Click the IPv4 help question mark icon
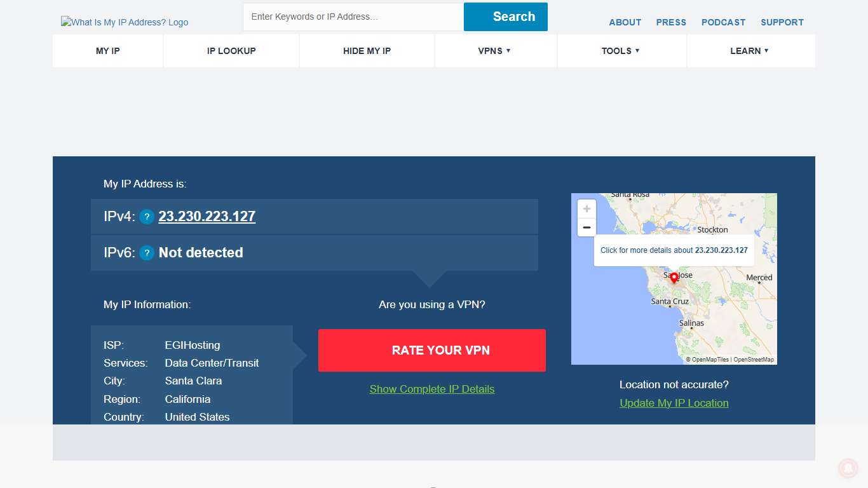 (147, 217)
